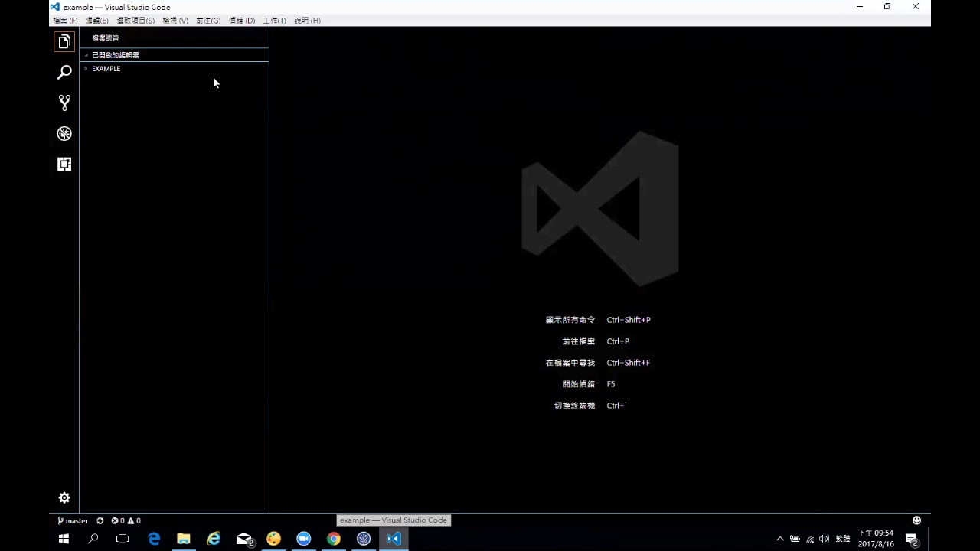The height and width of the screenshot is (551, 980).
Task: Click the synchronize changes icon in status bar
Action: [100, 520]
